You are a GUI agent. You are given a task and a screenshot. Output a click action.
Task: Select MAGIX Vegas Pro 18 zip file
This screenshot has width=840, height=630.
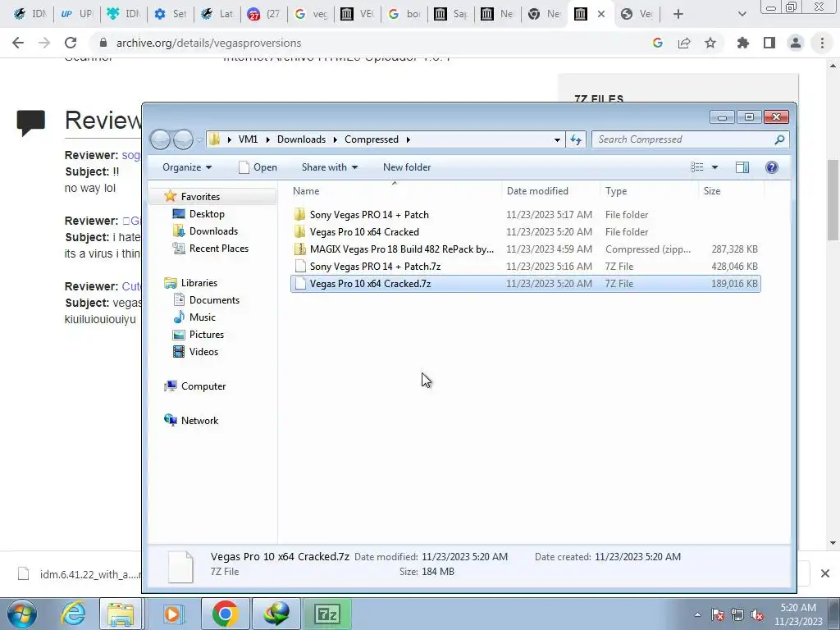[x=525, y=249]
